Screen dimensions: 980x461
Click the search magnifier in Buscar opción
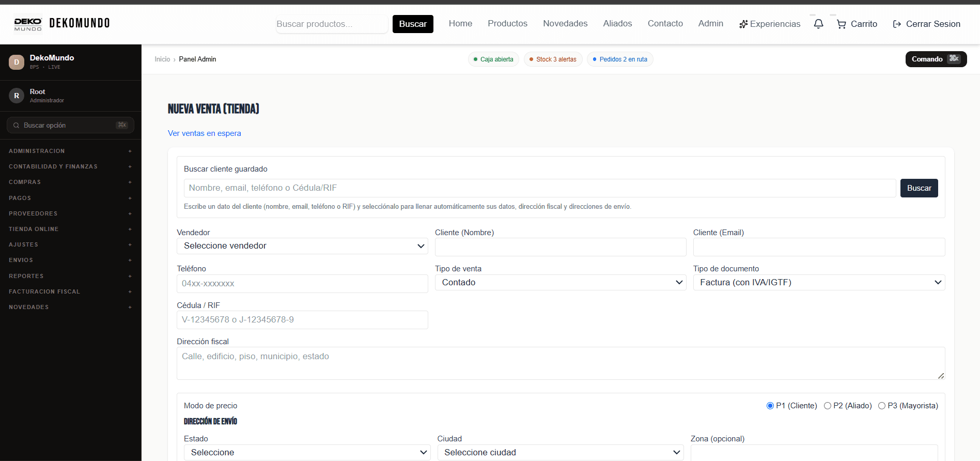(x=17, y=126)
